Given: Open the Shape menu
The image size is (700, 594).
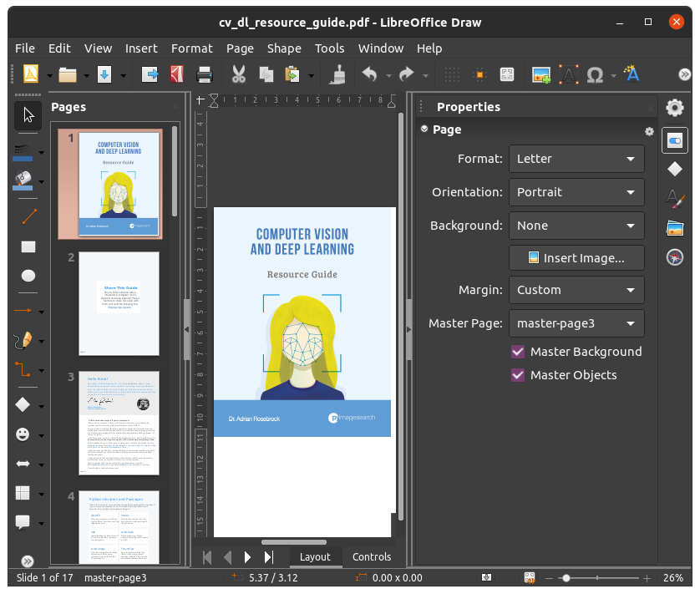Looking at the screenshot, I should click(x=284, y=48).
